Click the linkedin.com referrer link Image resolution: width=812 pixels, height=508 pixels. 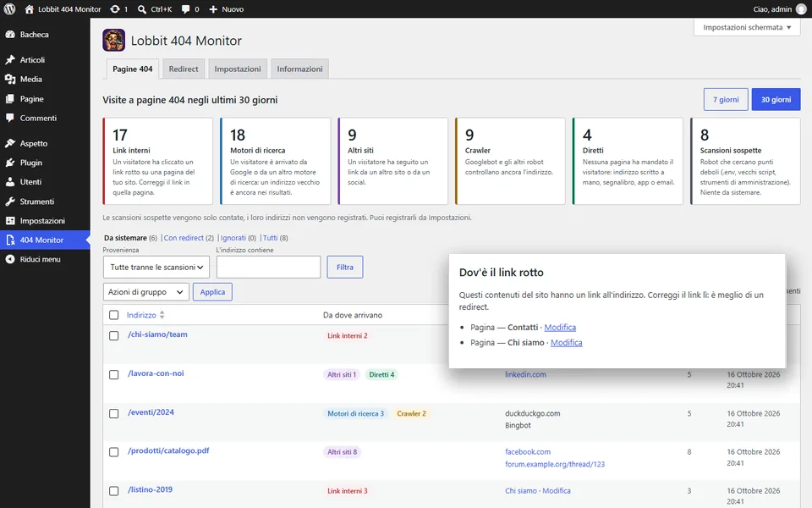tap(525, 374)
